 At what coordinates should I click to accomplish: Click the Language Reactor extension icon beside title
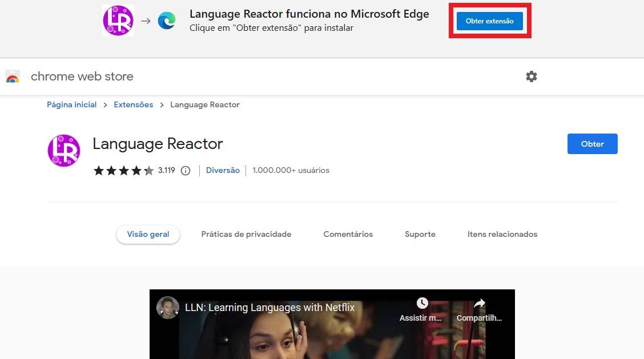63,151
